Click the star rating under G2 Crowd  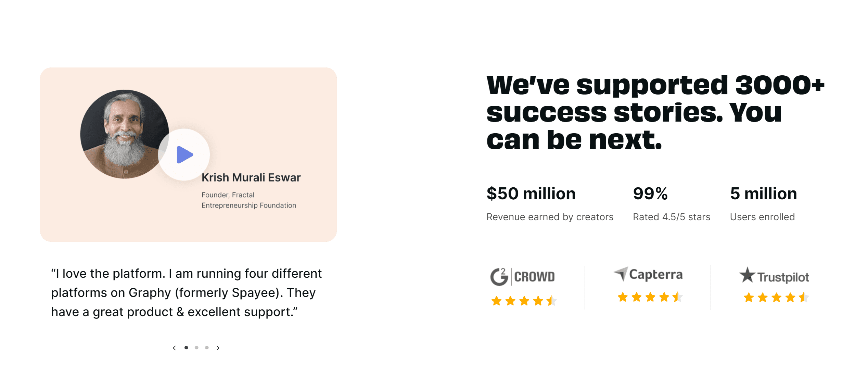point(524,301)
